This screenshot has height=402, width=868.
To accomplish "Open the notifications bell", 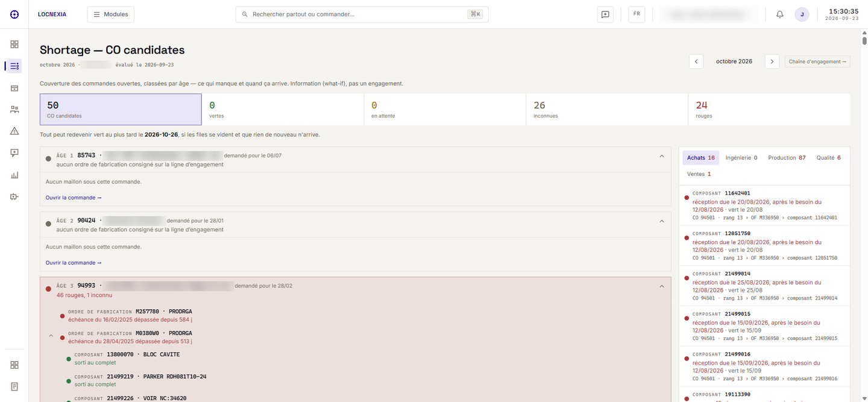I will [x=779, y=14].
